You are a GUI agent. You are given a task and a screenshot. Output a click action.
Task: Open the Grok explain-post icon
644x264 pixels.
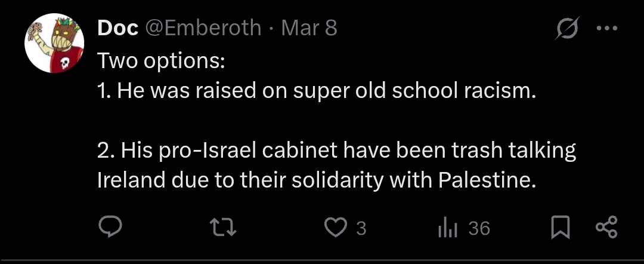click(x=568, y=28)
